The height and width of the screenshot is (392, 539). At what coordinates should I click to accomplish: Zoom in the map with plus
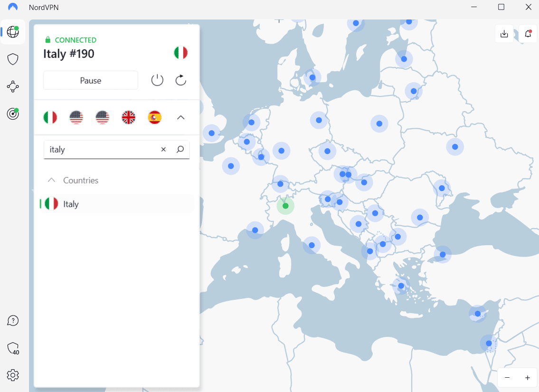(x=527, y=378)
